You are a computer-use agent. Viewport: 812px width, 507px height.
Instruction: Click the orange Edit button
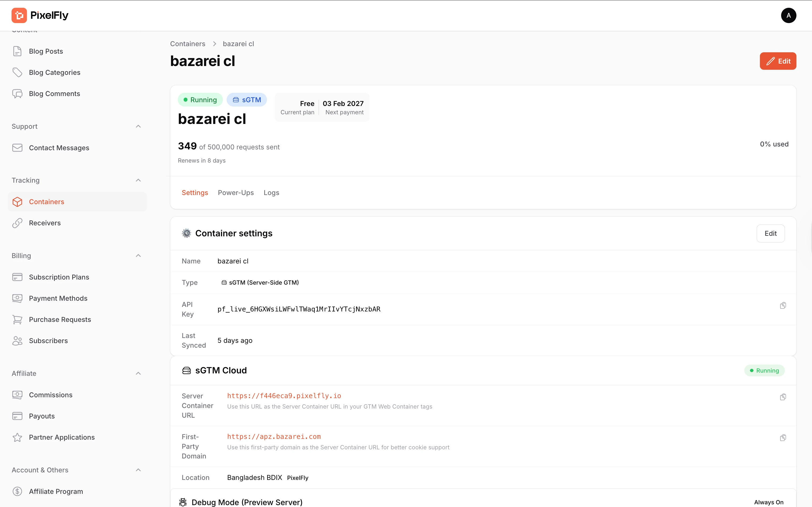[x=777, y=61]
